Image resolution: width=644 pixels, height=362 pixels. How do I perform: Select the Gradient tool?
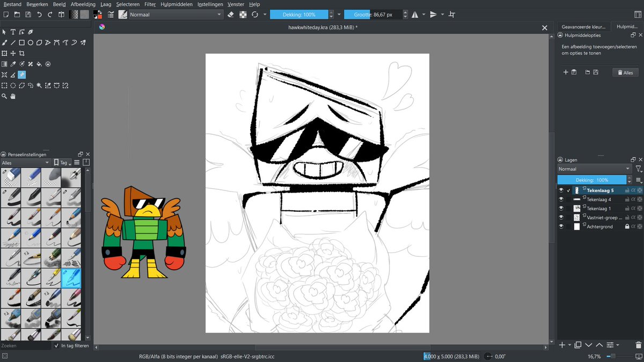coord(4,64)
